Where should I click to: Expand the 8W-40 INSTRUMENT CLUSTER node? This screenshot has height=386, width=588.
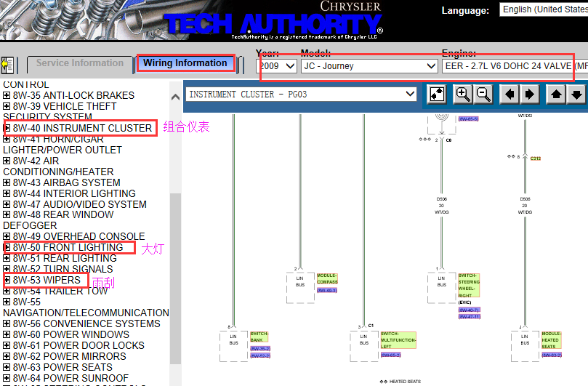click(x=7, y=128)
